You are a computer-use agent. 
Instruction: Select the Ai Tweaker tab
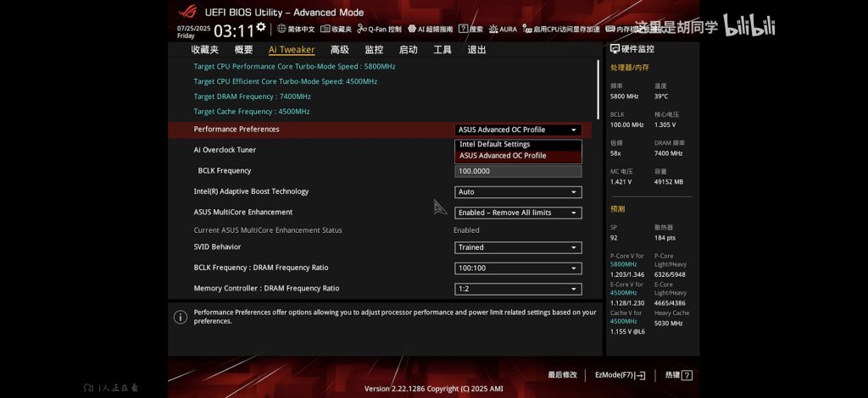pyautogui.click(x=292, y=50)
